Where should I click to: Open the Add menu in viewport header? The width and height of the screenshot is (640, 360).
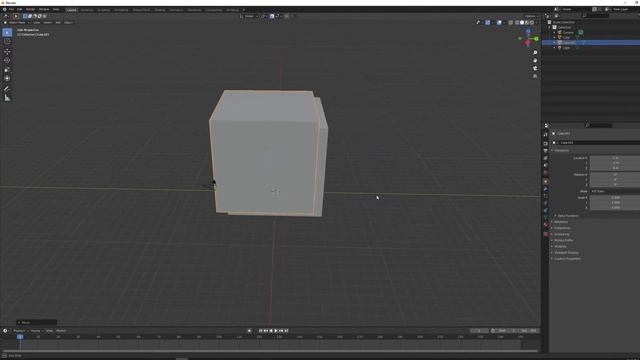pos(58,22)
